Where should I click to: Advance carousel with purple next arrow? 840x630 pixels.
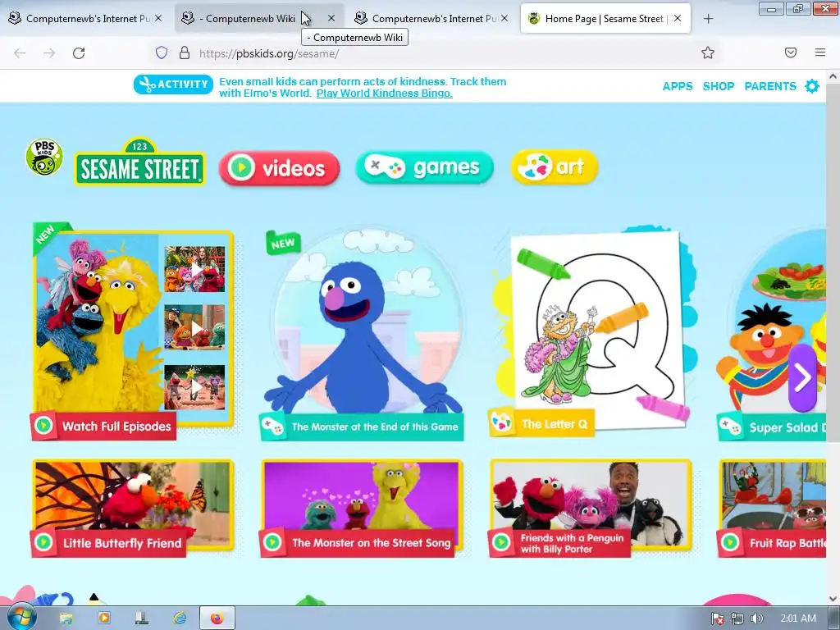pyautogui.click(x=802, y=377)
